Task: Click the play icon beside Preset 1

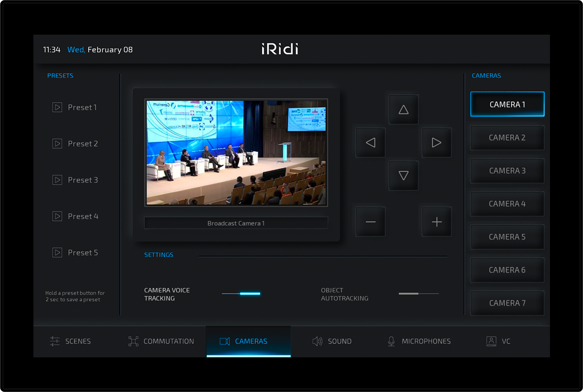Action: click(57, 107)
